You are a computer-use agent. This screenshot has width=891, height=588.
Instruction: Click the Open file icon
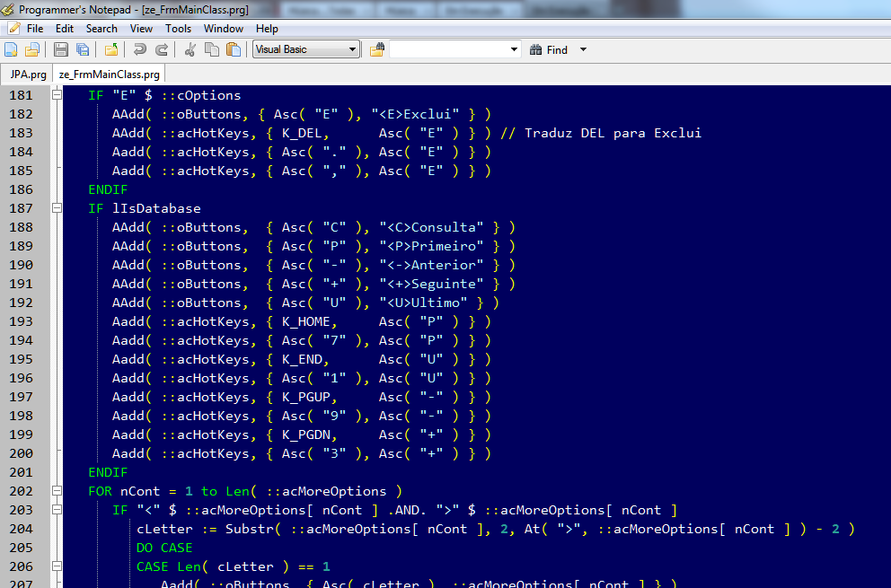tap(32, 50)
